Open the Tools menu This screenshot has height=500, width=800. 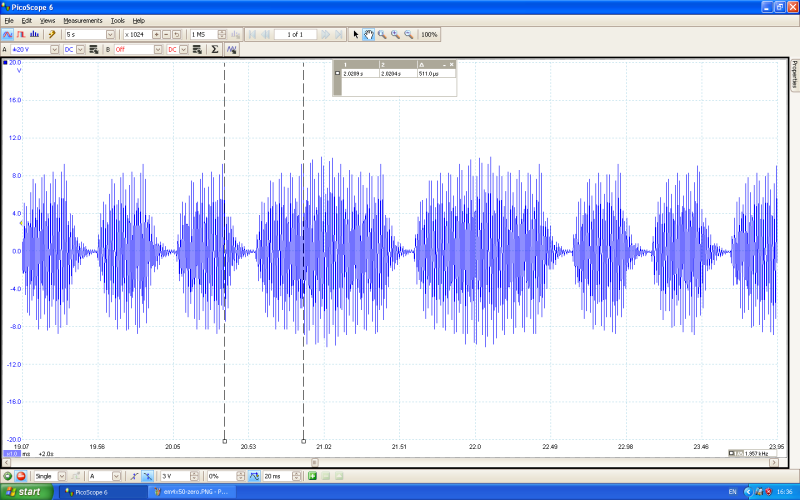[118, 20]
